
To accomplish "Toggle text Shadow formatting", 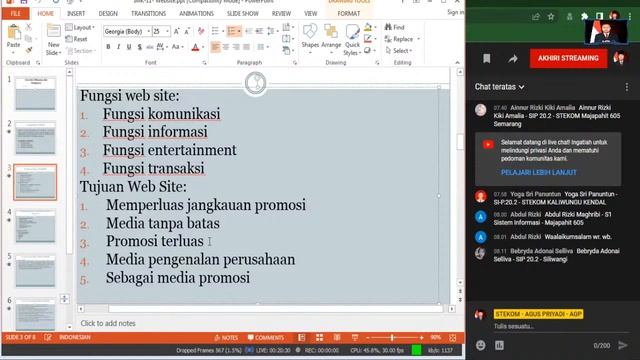I will [x=140, y=47].
